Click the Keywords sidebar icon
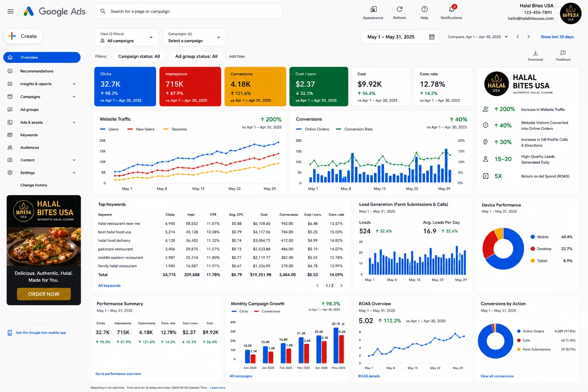 [x=10, y=135]
